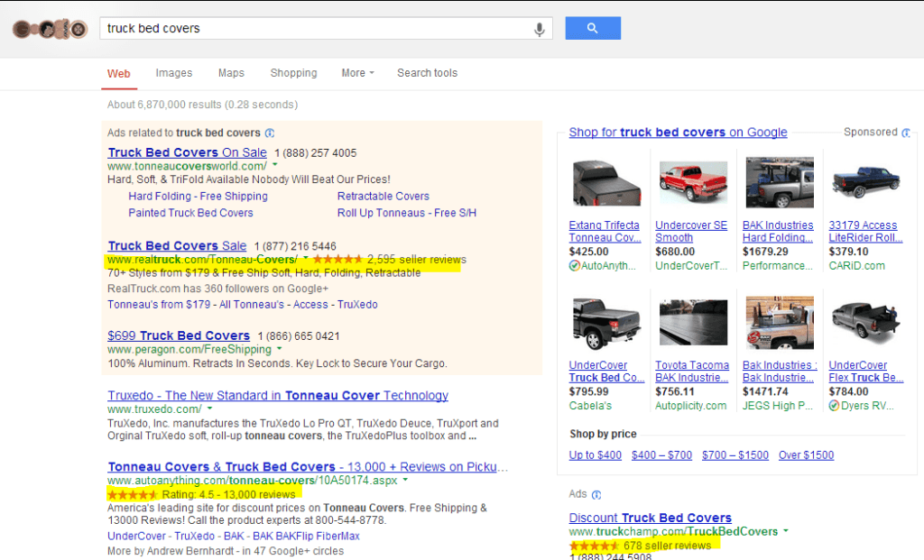
Task: Click the star rating next to realtruck.com
Action: coord(339,259)
